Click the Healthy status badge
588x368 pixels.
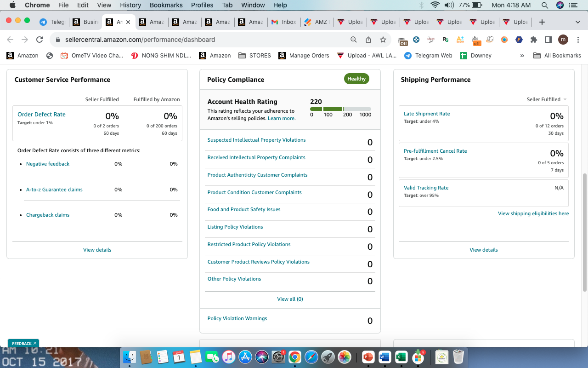(356, 79)
